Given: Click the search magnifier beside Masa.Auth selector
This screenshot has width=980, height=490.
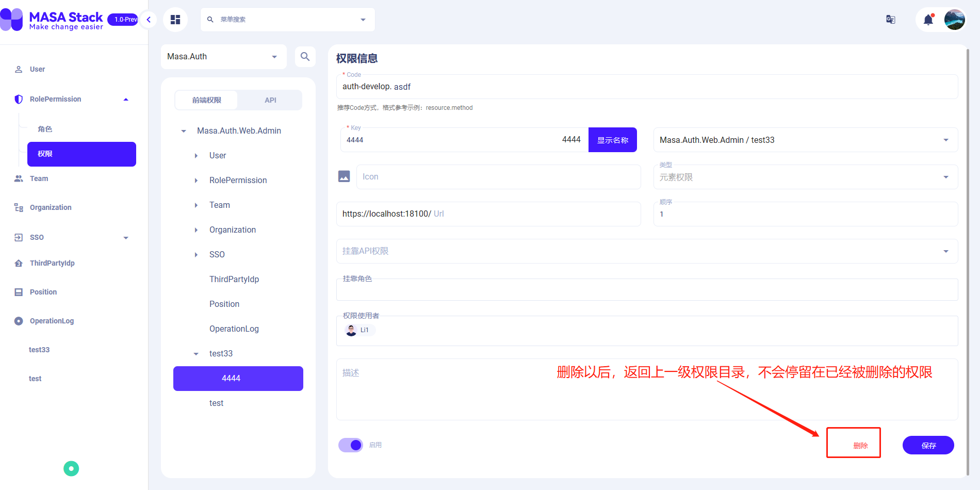Looking at the screenshot, I should tap(305, 57).
